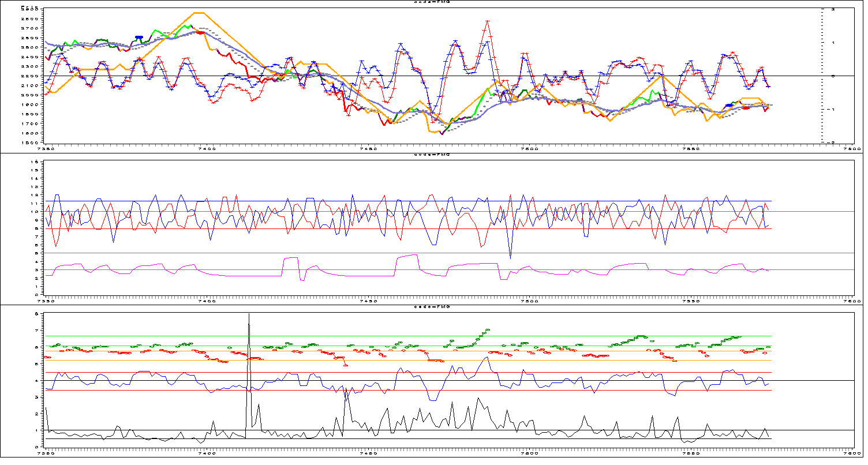Image resolution: width=868 pixels, height=465 pixels.
Task: Select the highest red peak in the top chart
Action: click(488, 21)
